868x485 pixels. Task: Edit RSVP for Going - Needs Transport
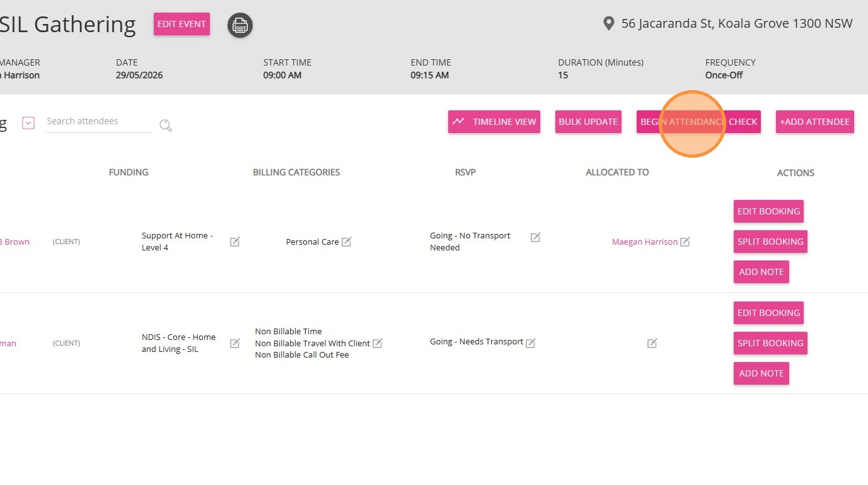point(531,342)
